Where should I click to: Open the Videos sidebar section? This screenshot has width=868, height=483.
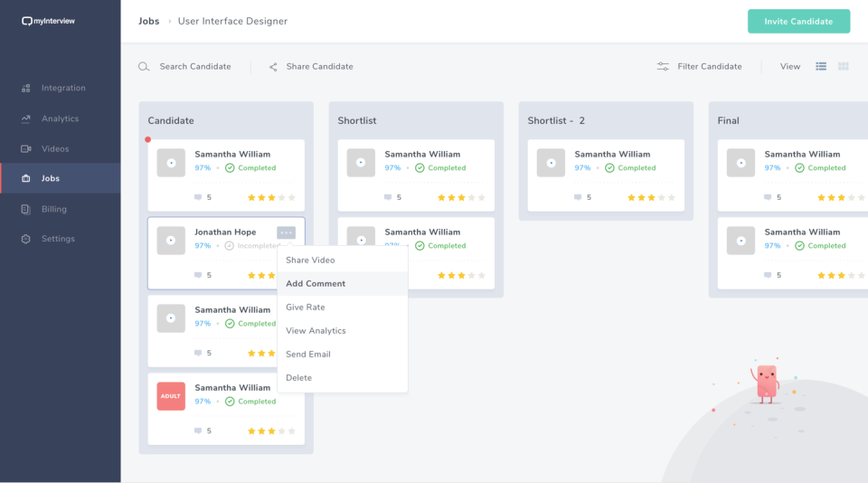click(54, 148)
